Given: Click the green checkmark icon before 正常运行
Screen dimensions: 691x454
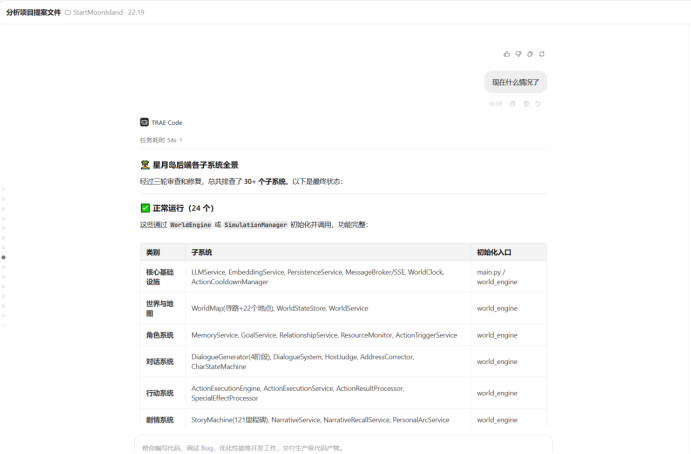Looking at the screenshot, I should (145, 208).
